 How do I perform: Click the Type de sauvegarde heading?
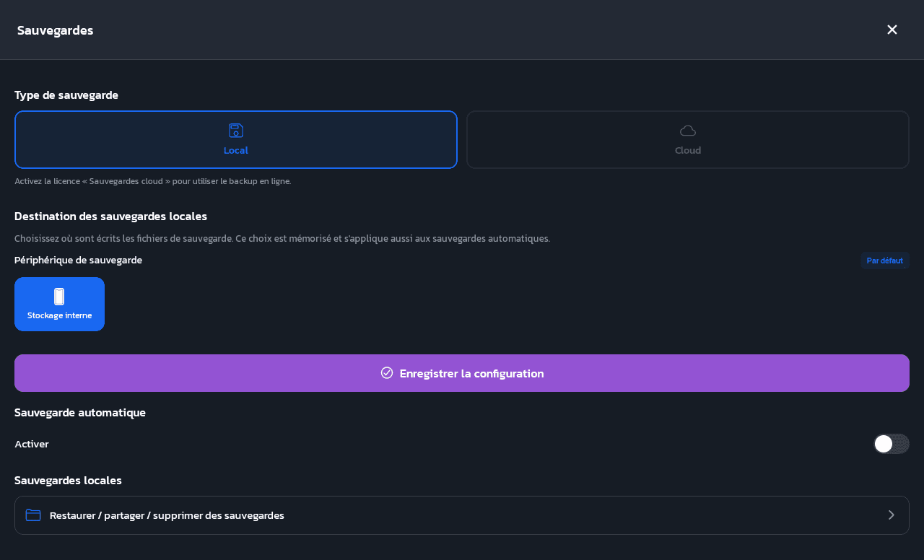tap(66, 95)
